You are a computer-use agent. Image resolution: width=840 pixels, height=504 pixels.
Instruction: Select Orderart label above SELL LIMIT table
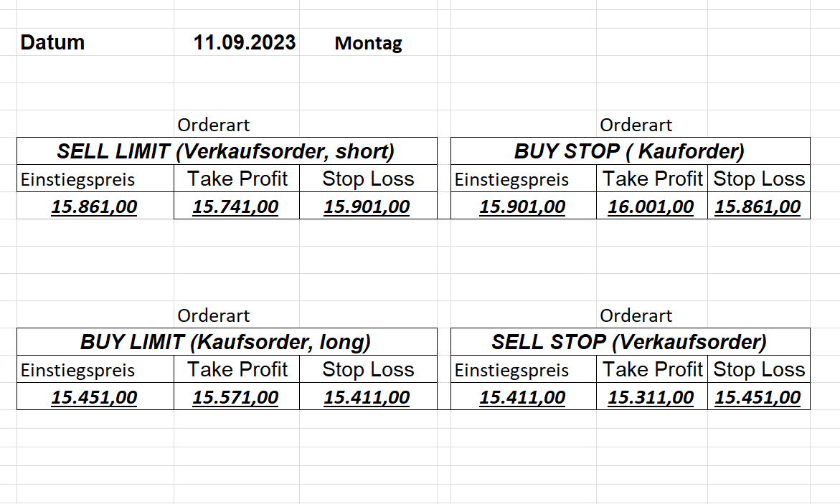pyautogui.click(x=214, y=125)
